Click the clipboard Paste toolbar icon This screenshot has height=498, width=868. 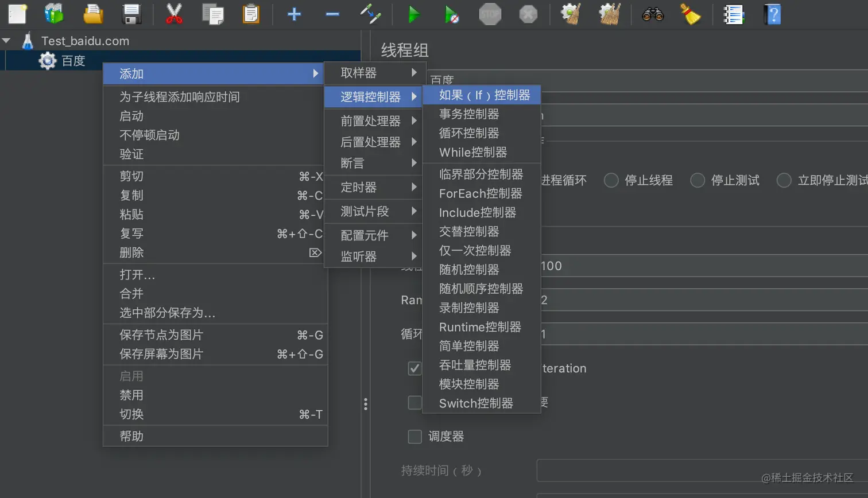tap(251, 14)
